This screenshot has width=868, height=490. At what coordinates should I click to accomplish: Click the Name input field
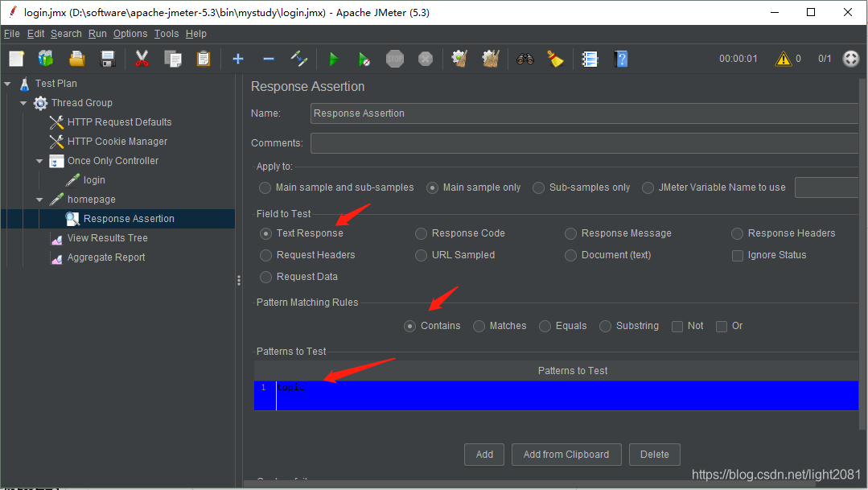(x=585, y=113)
